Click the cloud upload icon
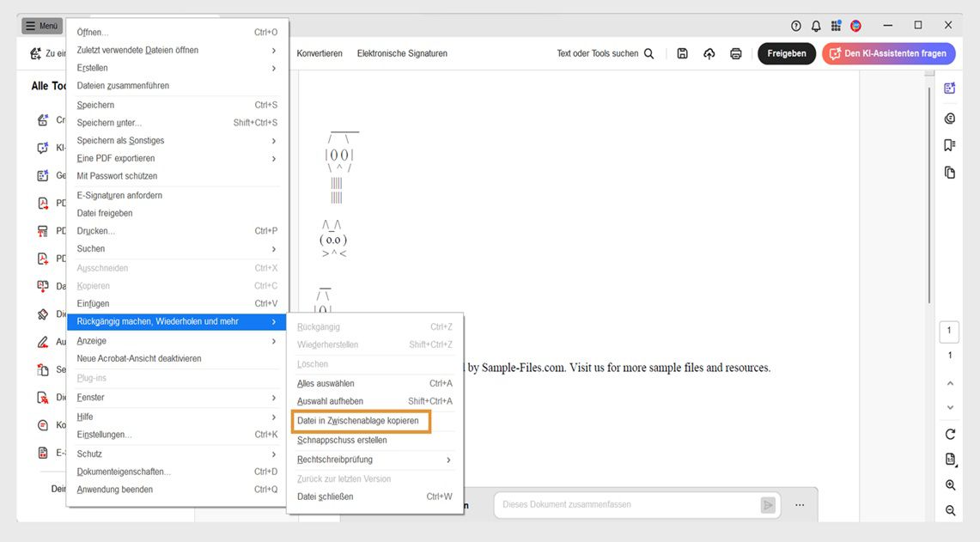Image resolution: width=980 pixels, height=542 pixels. coord(709,54)
